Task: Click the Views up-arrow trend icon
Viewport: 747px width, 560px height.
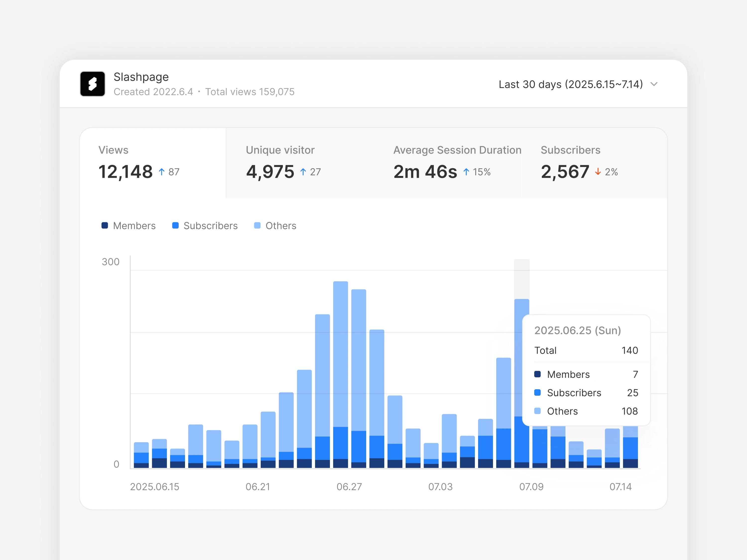Action: (x=162, y=172)
